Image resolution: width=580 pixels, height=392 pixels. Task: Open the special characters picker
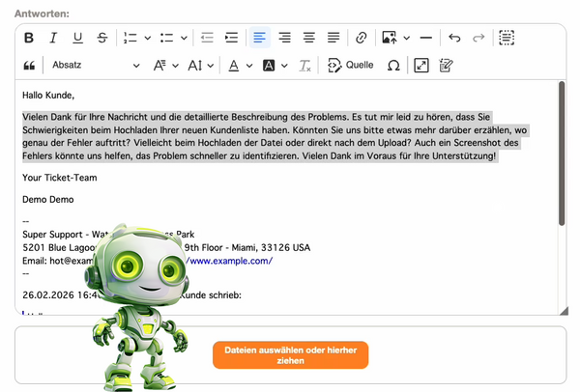click(x=392, y=66)
